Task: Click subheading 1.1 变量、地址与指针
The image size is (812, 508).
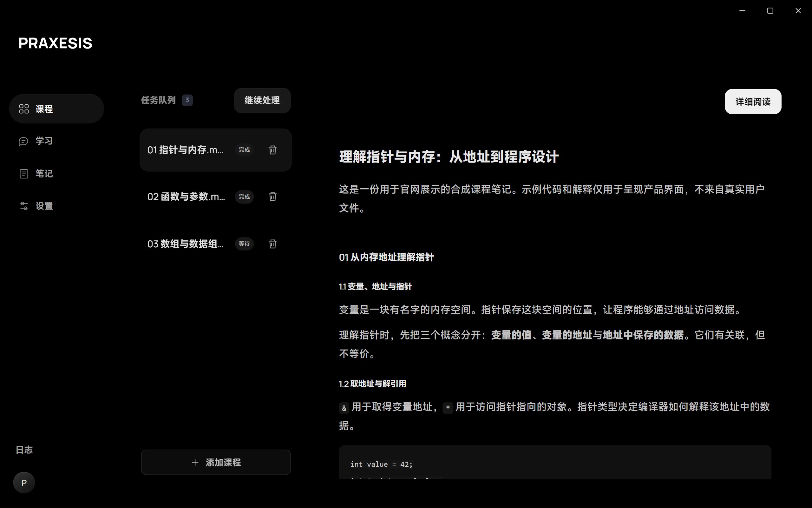Action: click(x=375, y=287)
